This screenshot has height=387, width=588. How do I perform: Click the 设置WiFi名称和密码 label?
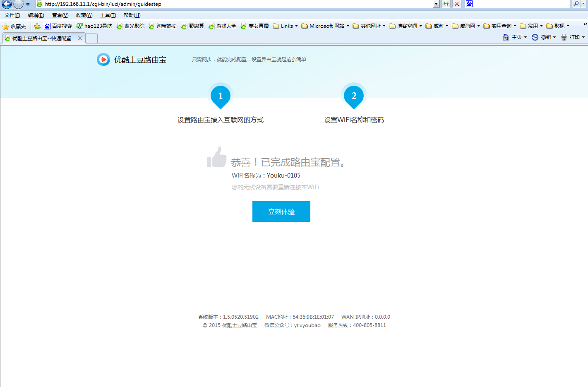pyautogui.click(x=354, y=120)
